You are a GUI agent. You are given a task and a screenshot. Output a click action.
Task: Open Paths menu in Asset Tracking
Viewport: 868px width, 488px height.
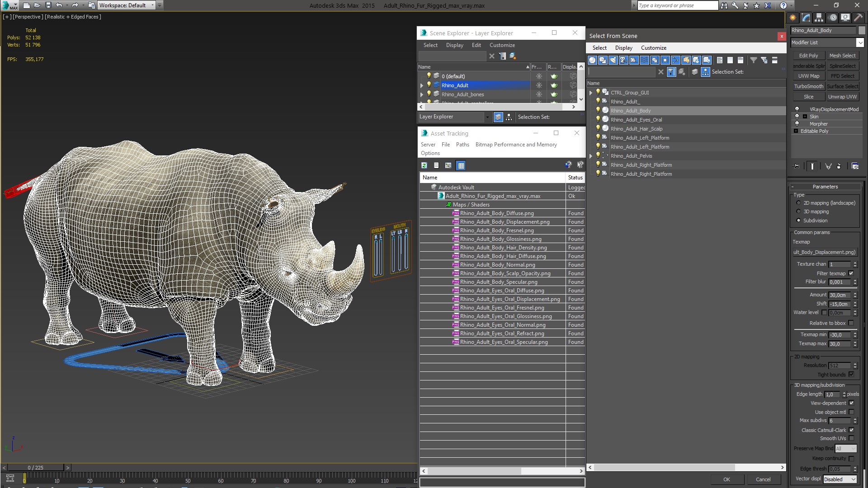[462, 145]
